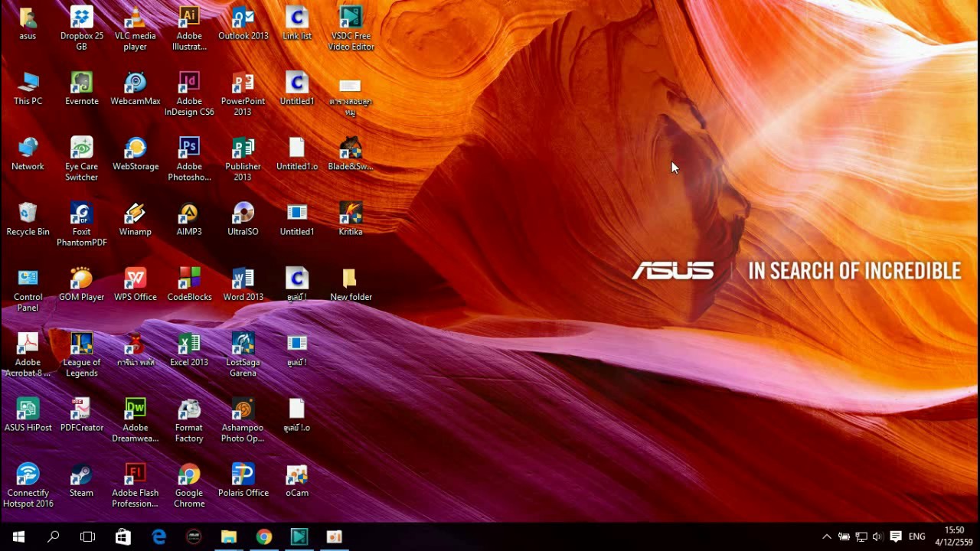Open the PowerPoint 2013 shortcut
Screen dimensions: 980x551
pos(243,93)
